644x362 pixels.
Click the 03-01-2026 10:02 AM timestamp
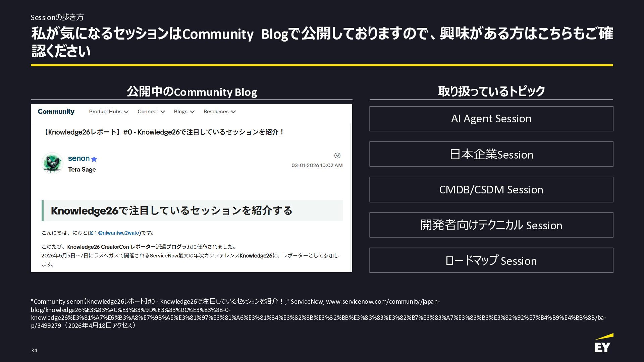tap(317, 166)
